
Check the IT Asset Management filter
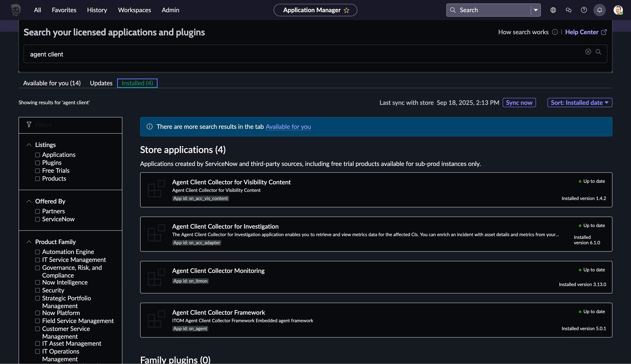38,343
